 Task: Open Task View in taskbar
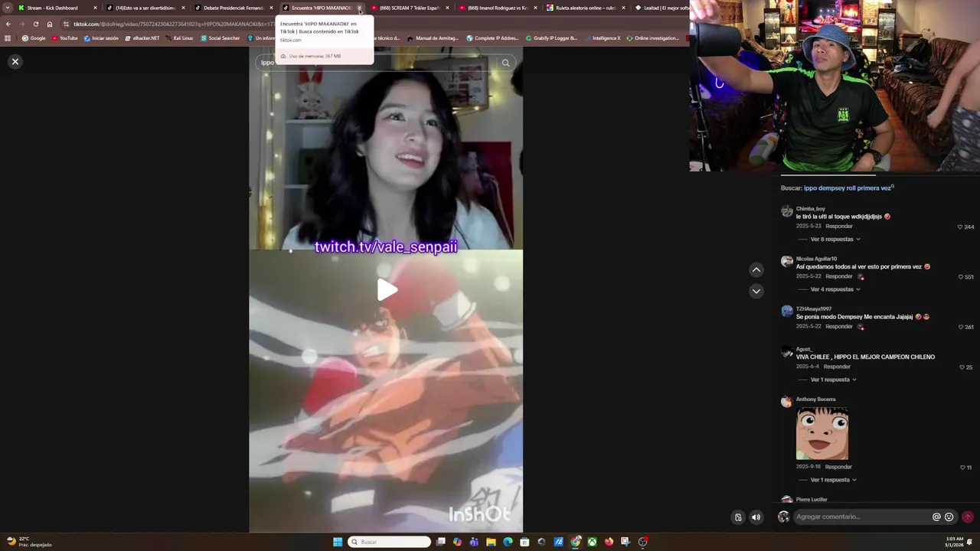coord(441,542)
